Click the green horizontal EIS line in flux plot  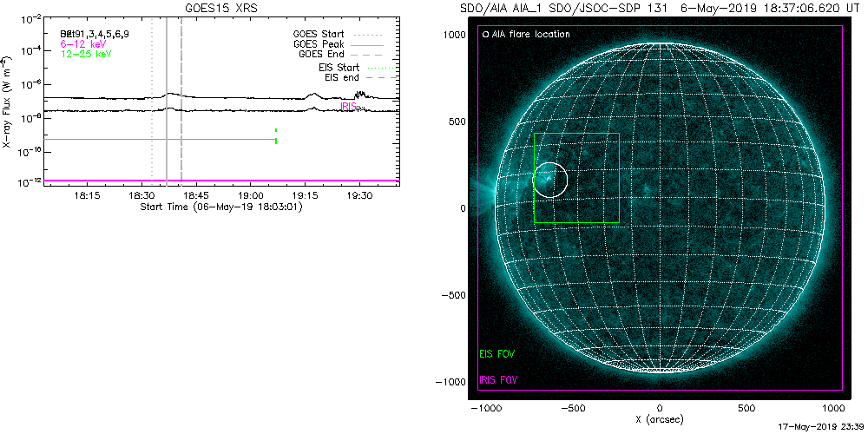point(156,139)
